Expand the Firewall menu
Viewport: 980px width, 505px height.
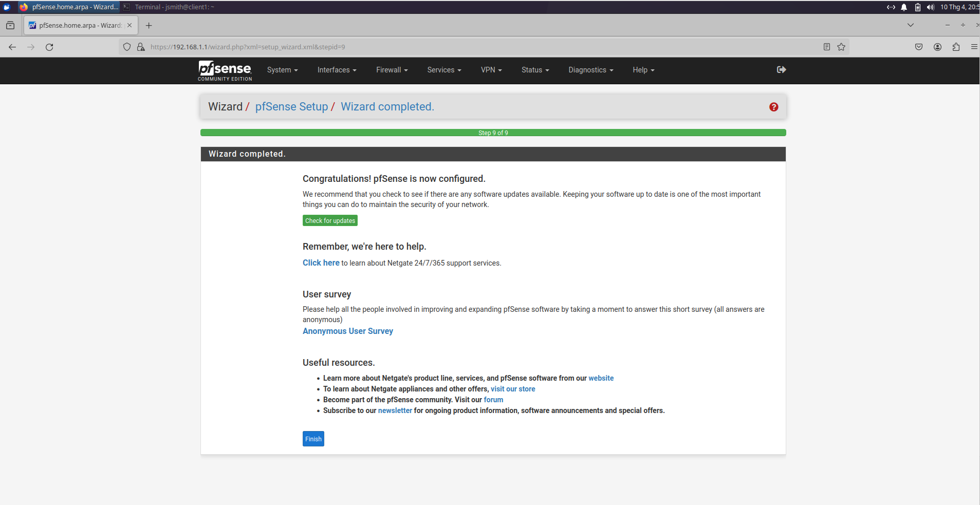[x=392, y=70]
